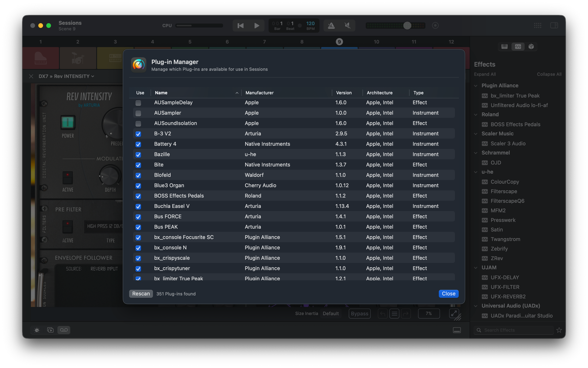Sort the list by the Manufacturer column
The height and width of the screenshot is (368, 588).
click(x=259, y=93)
